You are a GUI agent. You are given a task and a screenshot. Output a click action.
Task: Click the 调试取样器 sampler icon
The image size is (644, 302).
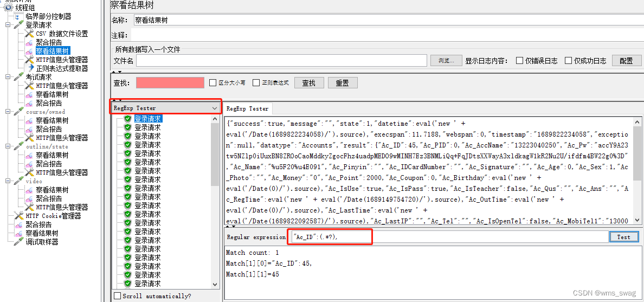19,242
